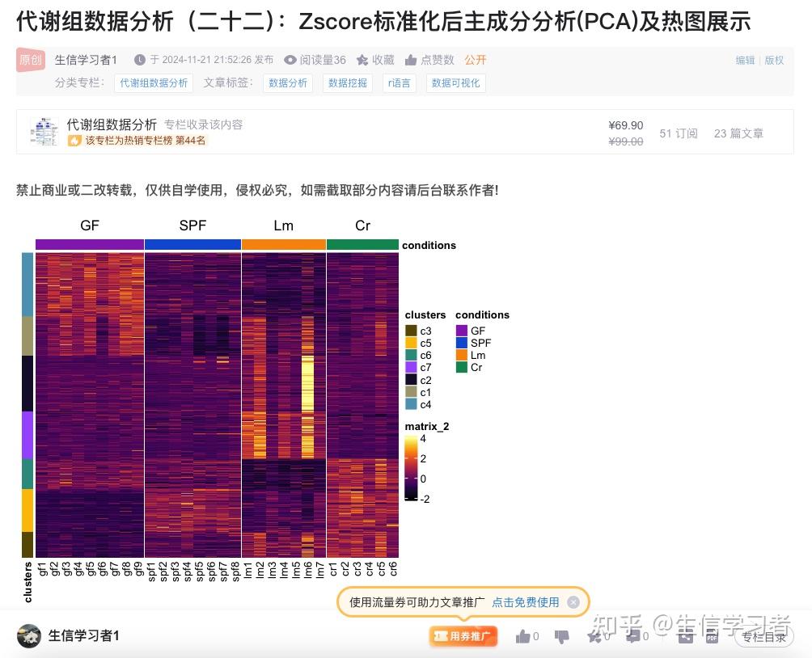Select the r语言 article tag

tap(399, 82)
